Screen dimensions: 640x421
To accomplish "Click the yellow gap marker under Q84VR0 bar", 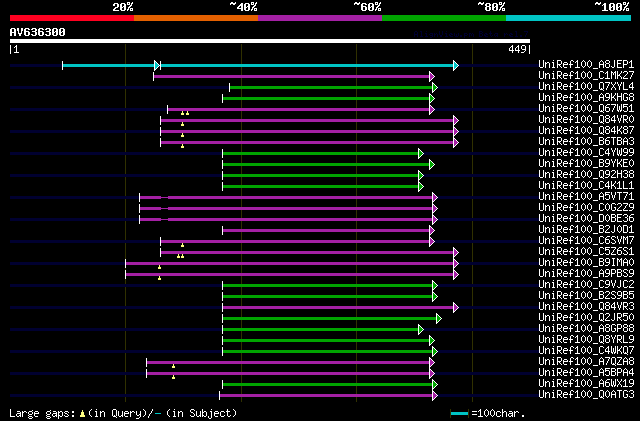I will (182, 124).
